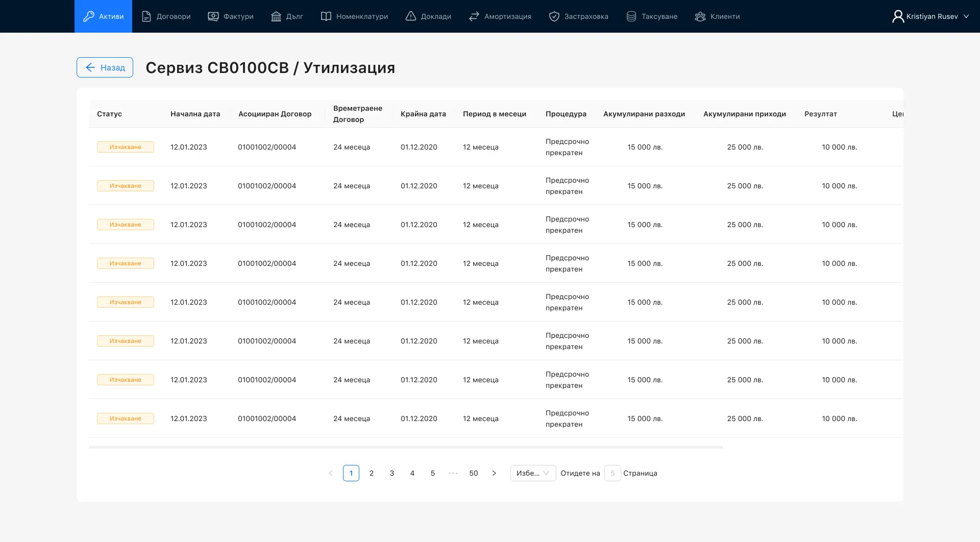Click the Назад back button
Screen dimensions: 980x542
pos(105,67)
